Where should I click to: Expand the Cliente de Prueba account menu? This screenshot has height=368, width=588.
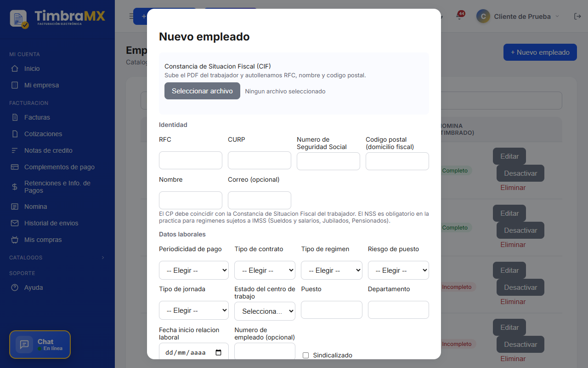[518, 17]
